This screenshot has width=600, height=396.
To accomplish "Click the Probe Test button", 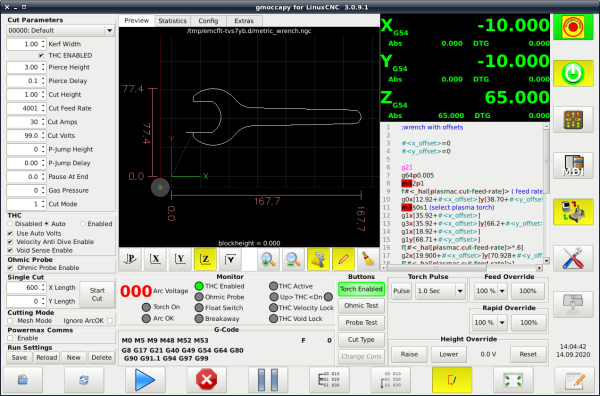I will click(361, 323).
